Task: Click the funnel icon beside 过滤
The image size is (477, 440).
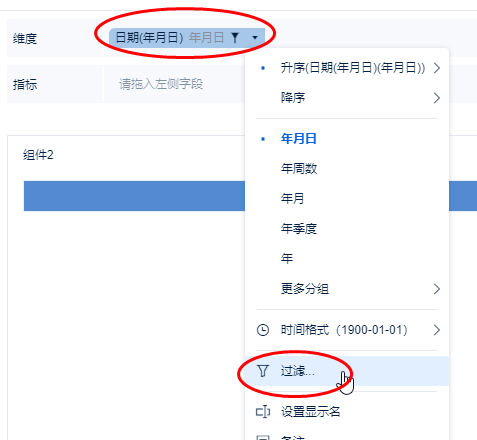Action: click(263, 371)
